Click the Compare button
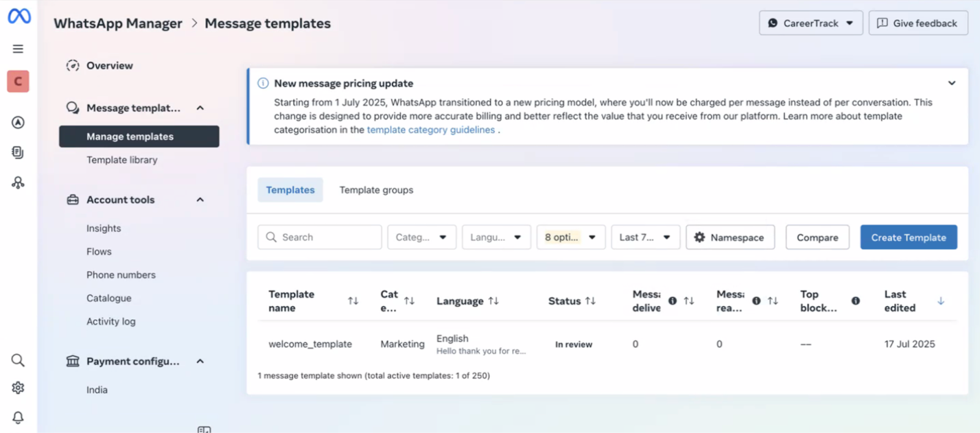 point(817,237)
